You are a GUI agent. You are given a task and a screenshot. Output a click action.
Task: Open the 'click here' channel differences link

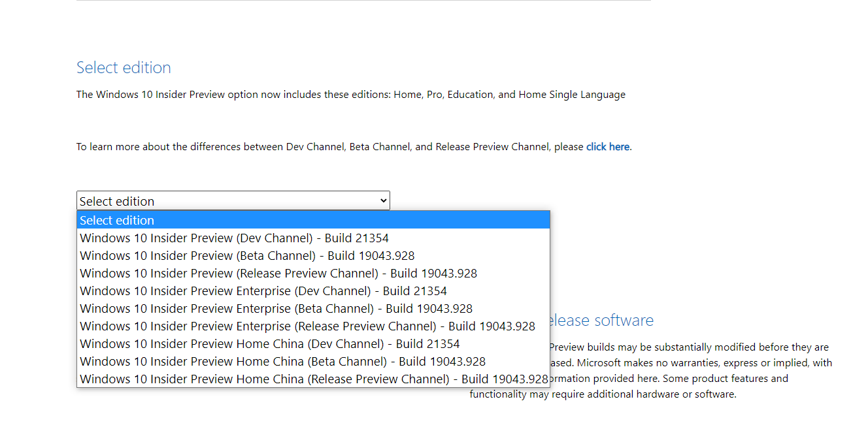pos(607,146)
